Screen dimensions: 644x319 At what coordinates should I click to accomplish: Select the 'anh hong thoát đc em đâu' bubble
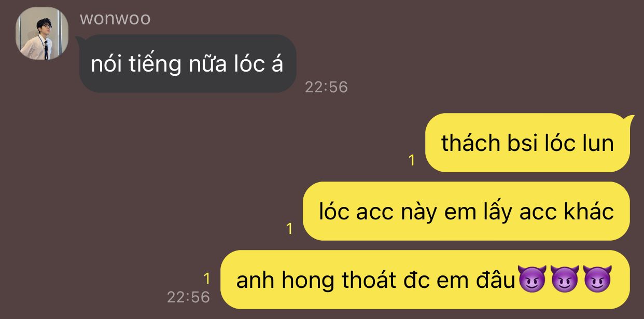click(425, 280)
